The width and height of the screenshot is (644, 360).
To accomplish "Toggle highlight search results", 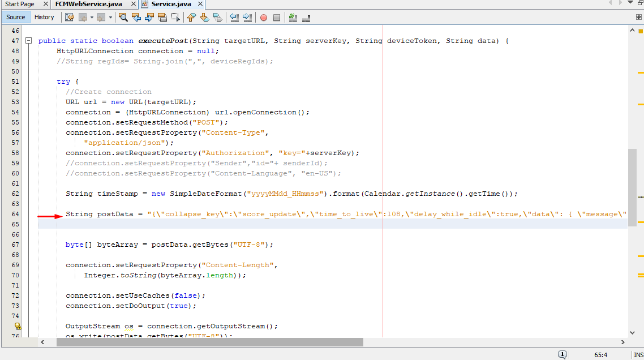I will tap(162, 17).
